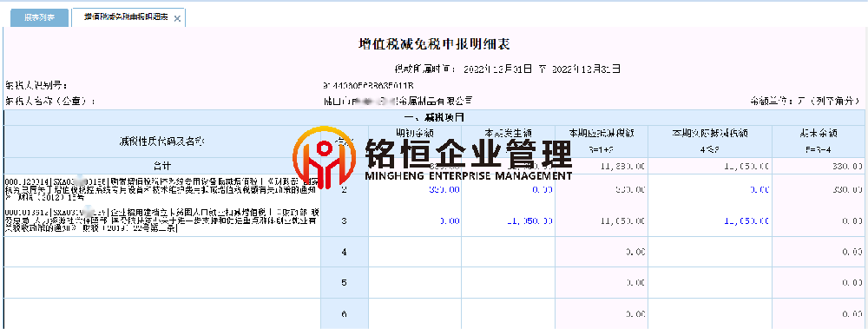Click 期末余额 330.00 in the 合计 row
Viewport: 868px width, 329px height.
pyautogui.click(x=847, y=166)
